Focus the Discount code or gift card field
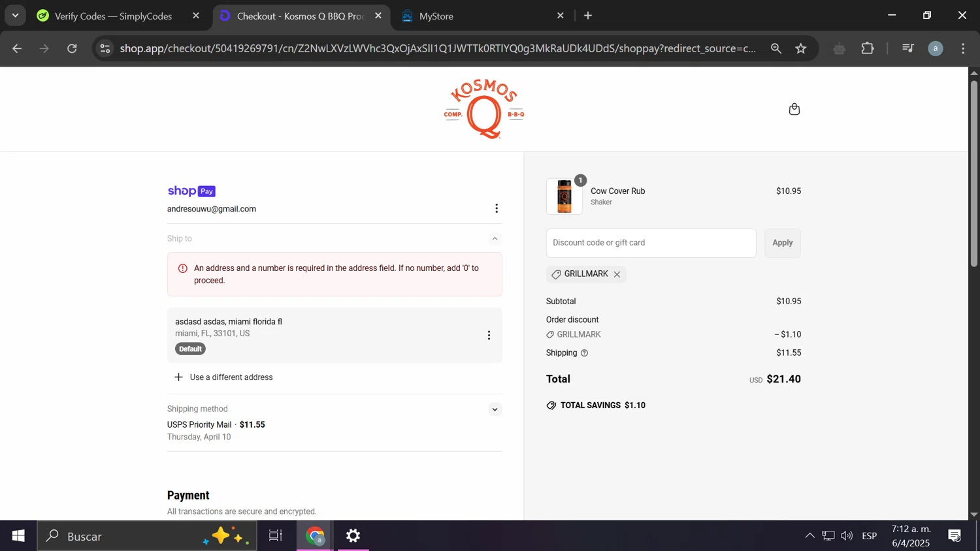Viewport: 980px width, 551px height. pos(651,243)
